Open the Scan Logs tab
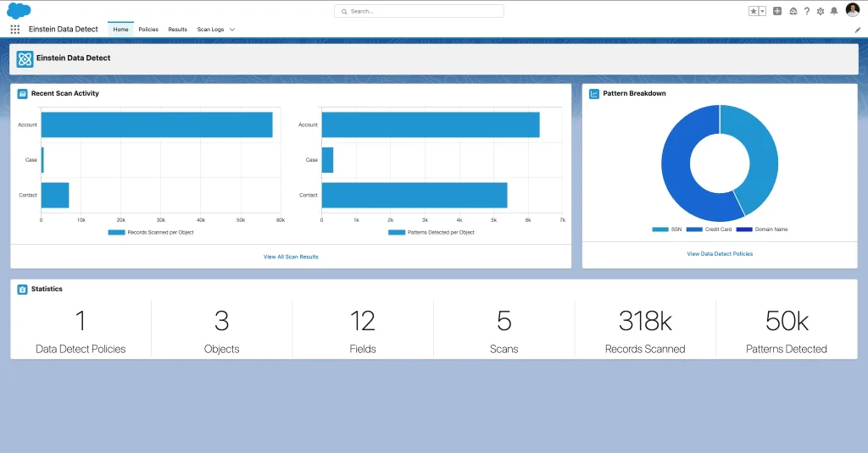Screen dimensions: 868x453 (x=210, y=30)
